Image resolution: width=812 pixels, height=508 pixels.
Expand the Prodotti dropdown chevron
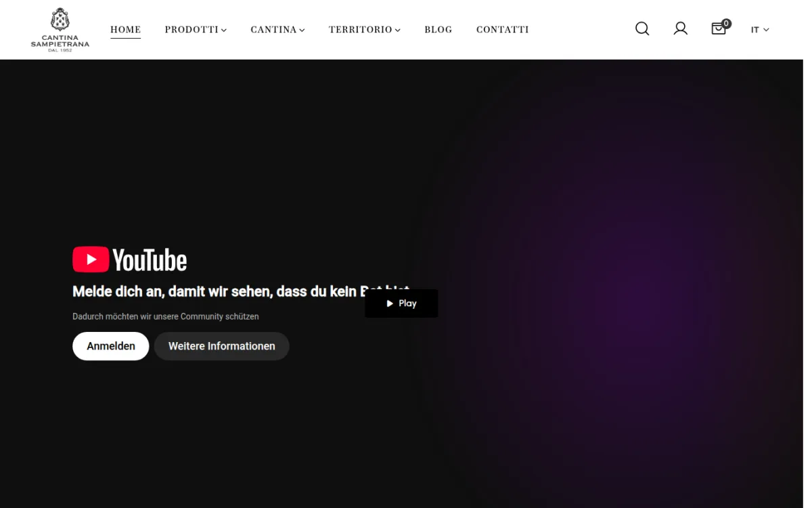pos(224,30)
